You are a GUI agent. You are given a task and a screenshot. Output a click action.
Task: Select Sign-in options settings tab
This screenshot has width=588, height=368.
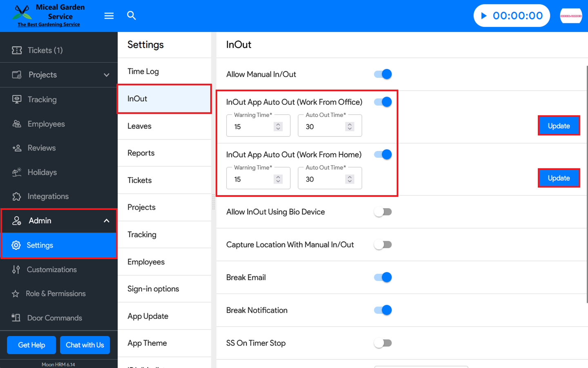(153, 289)
